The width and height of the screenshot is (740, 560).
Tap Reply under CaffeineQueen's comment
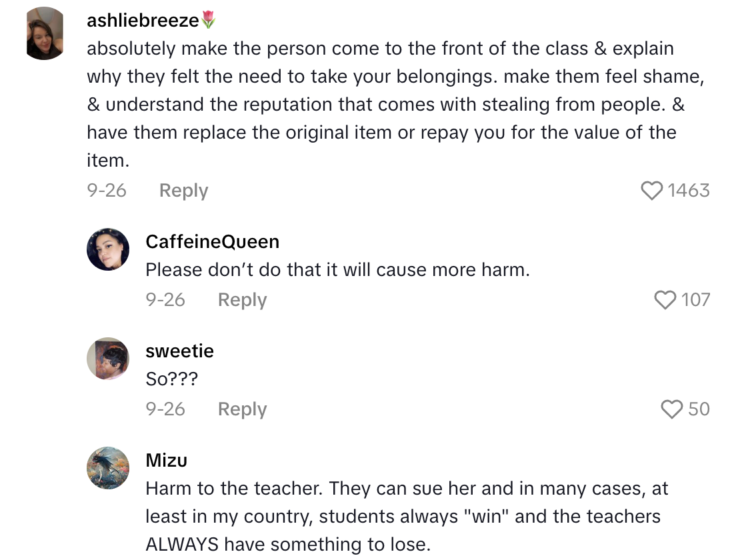pos(241,300)
